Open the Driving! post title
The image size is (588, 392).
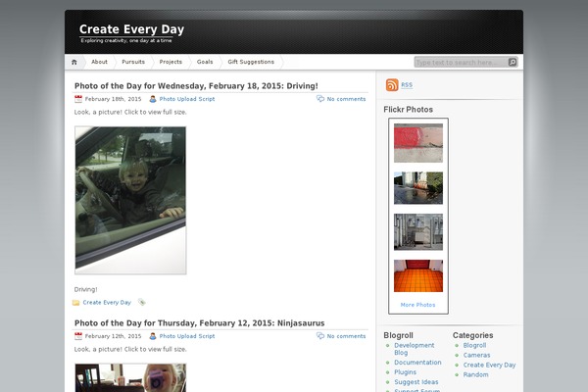196,86
